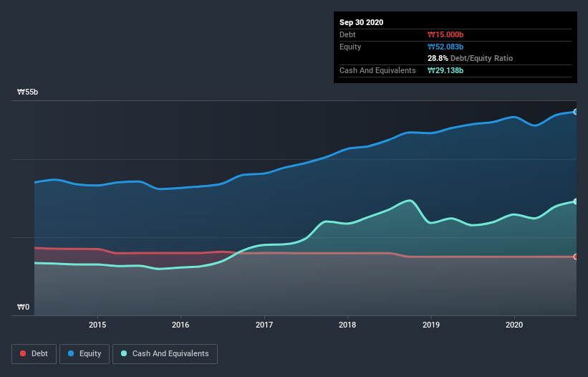This screenshot has width=588, height=377.
Task: Click the ₩55b y-axis label
Action: pos(28,92)
